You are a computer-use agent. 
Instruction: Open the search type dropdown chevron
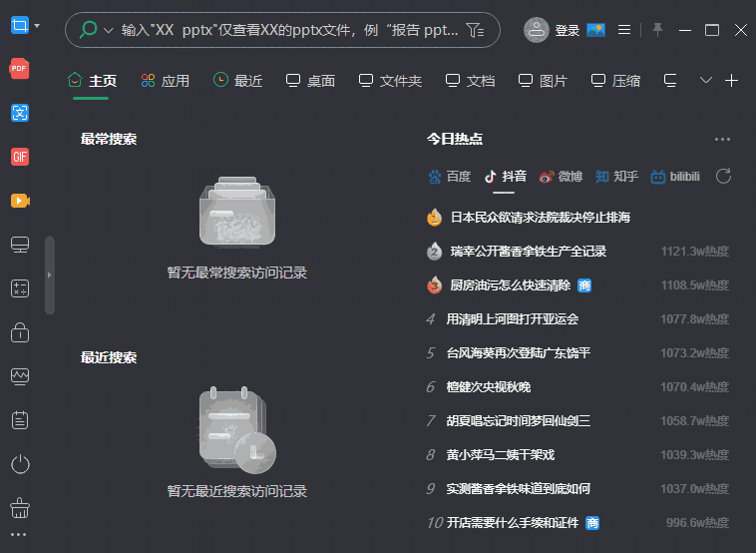point(109,30)
